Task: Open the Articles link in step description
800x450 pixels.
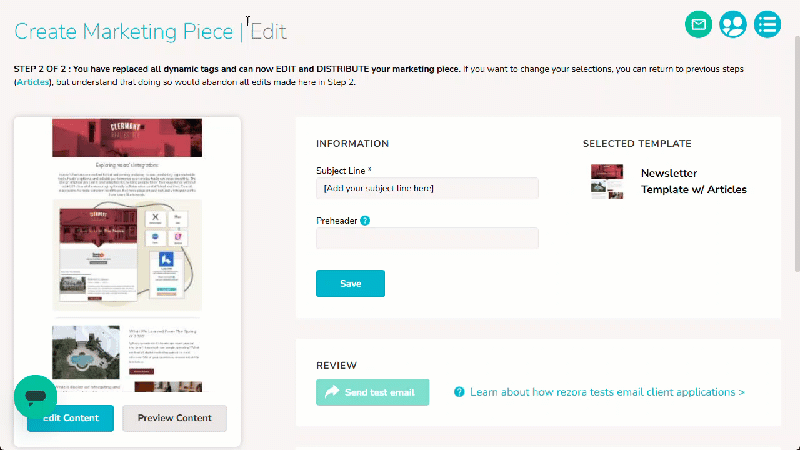Action: (33, 82)
